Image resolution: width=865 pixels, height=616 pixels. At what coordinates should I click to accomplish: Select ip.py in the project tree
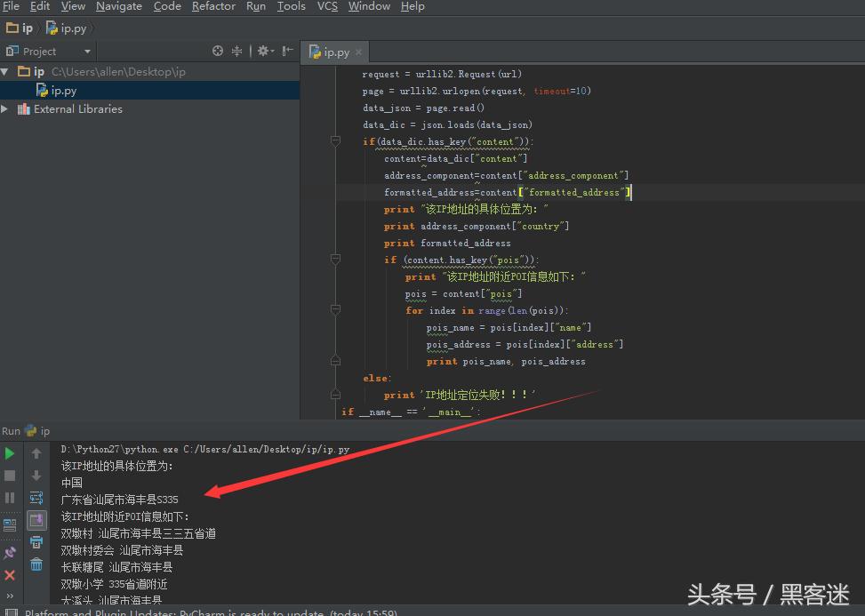tap(63, 91)
